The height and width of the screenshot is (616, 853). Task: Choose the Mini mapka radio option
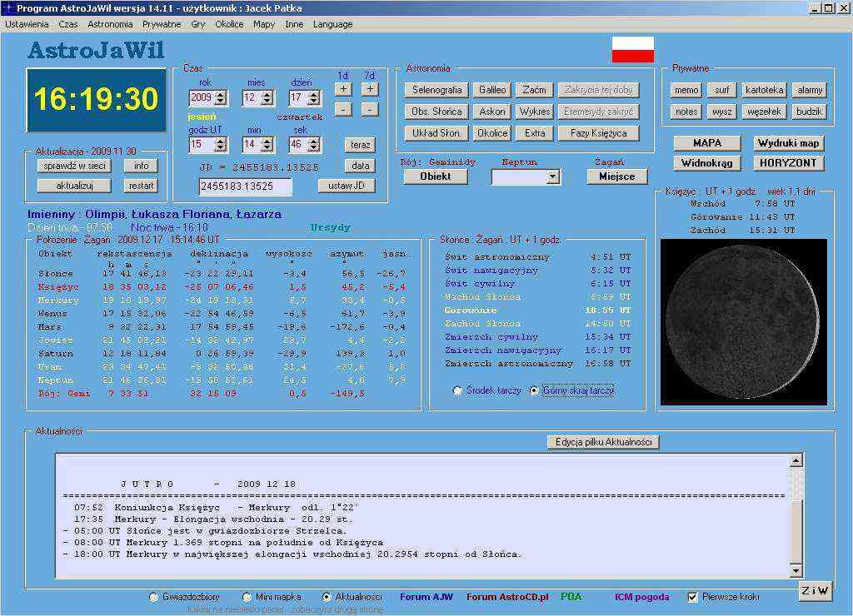point(247,597)
